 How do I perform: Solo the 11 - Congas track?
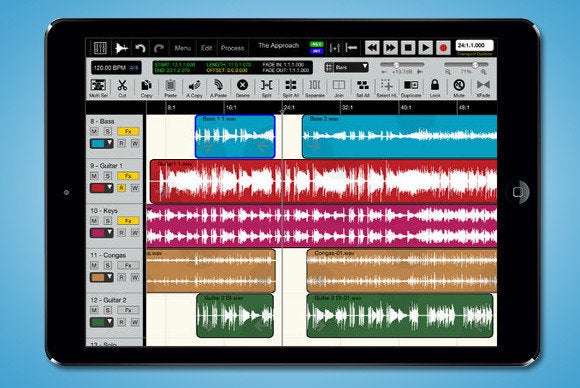click(108, 265)
